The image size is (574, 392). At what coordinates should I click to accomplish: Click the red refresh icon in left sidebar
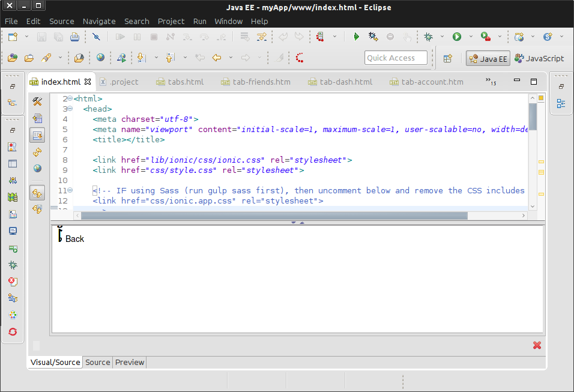click(x=13, y=331)
